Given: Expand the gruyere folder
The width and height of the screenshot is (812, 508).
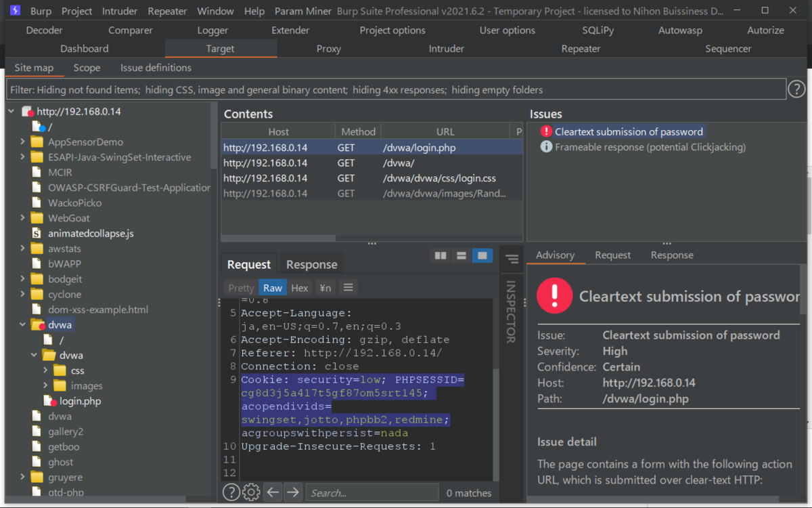Looking at the screenshot, I should pyautogui.click(x=22, y=477).
